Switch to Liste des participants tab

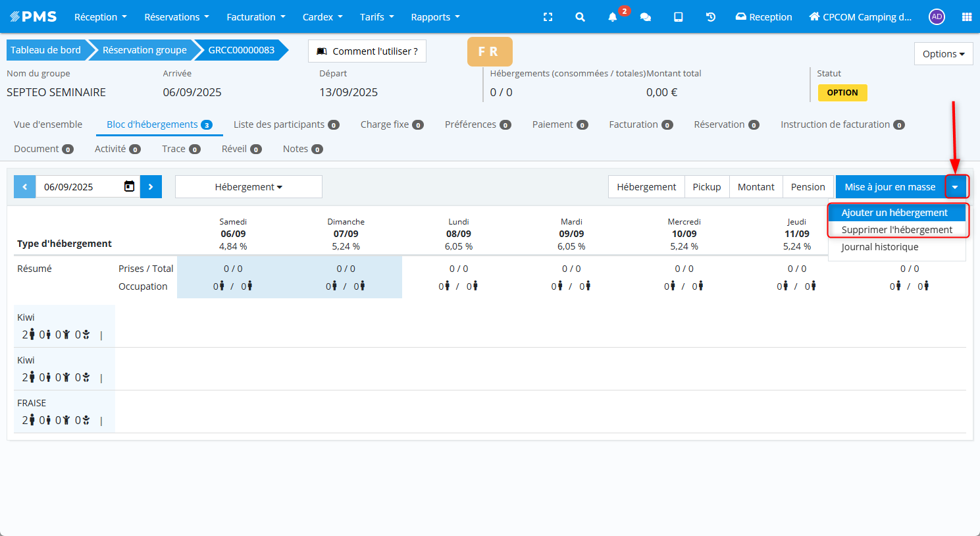286,124
